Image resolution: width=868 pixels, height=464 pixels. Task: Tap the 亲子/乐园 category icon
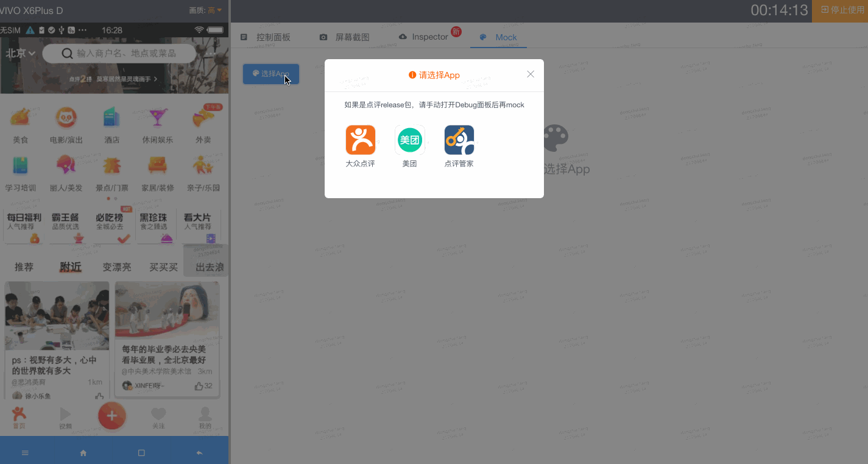coord(203,165)
